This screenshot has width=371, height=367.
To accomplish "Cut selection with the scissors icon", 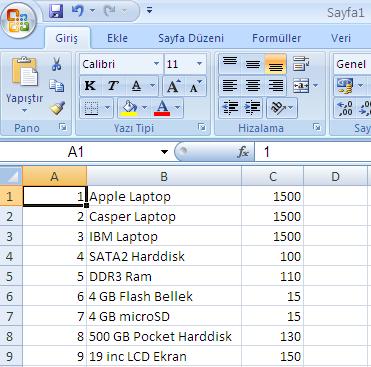I will point(57,64).
